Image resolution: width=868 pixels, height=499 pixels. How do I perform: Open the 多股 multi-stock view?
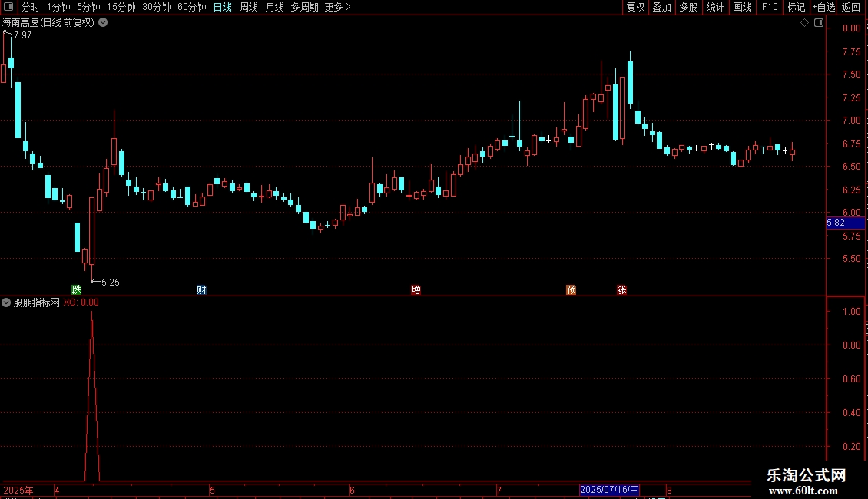pos(688,7)
